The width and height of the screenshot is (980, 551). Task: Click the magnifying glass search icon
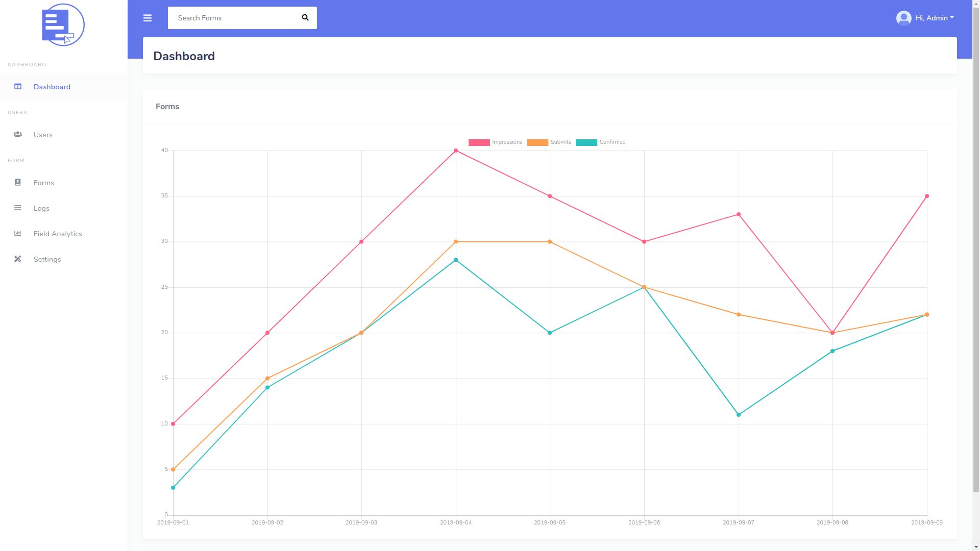tap(305, 18)
